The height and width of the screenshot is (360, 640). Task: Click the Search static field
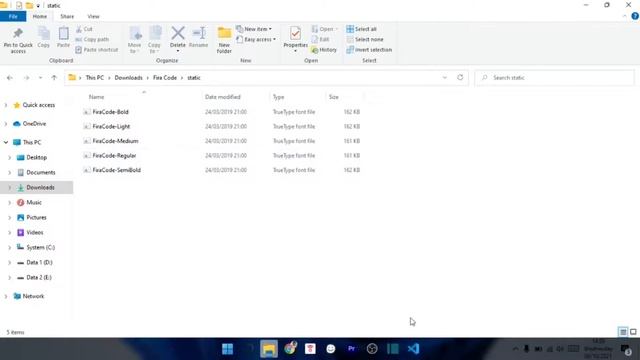click(554, 78)
